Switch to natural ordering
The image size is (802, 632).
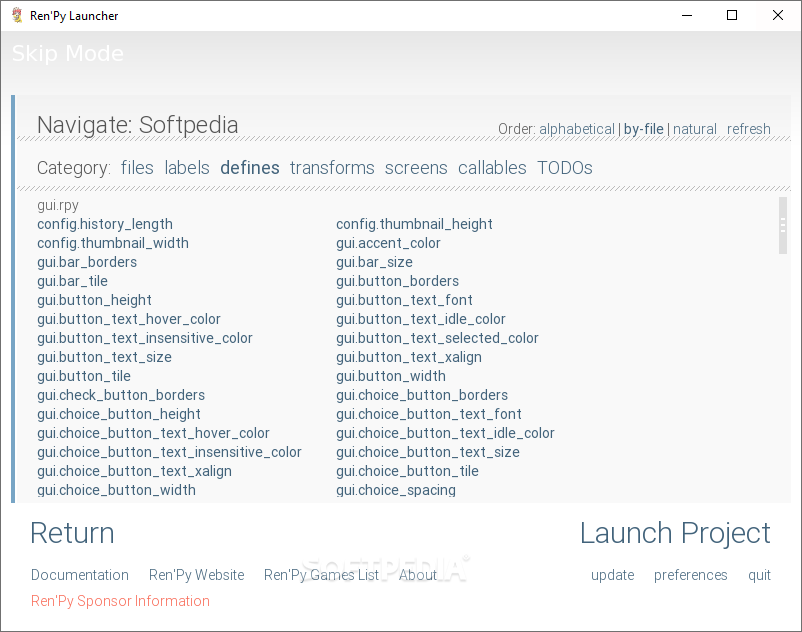coord(695,129)
